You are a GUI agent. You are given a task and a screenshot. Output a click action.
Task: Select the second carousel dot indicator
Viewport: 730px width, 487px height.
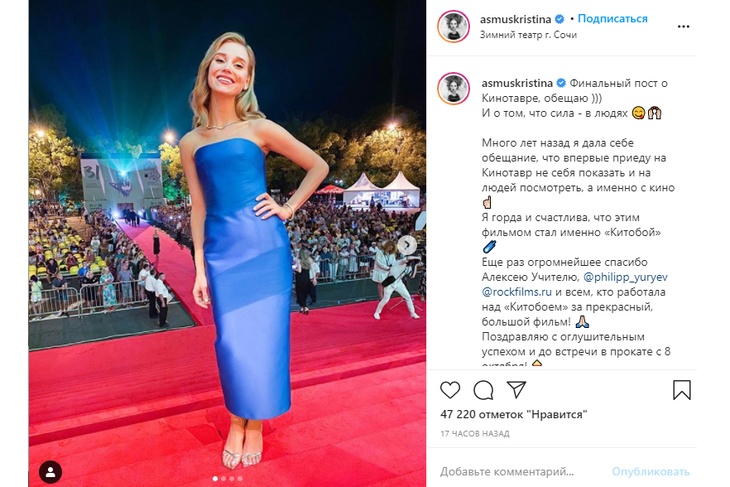(x=223, y=479)
